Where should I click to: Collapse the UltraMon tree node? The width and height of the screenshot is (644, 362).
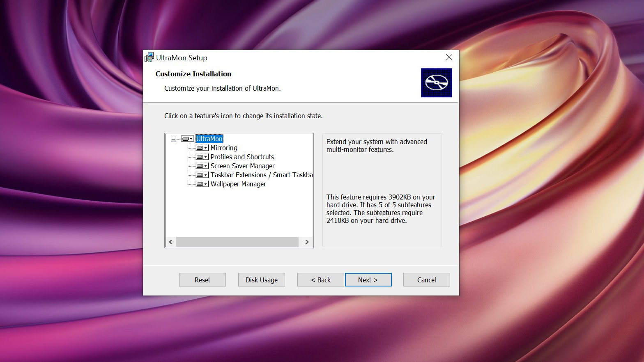coord(173,139)
